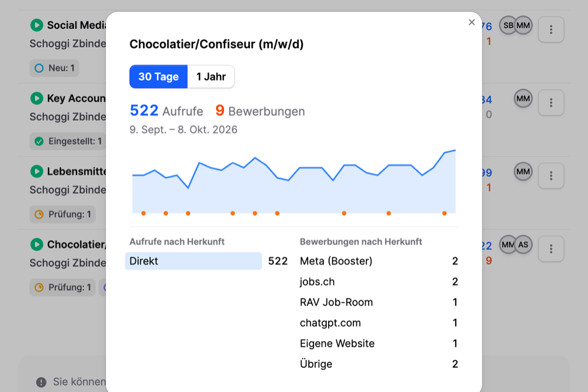Click green play status icon beside Chocolatier
Screen dimensions: 588x392
(36, 244)
